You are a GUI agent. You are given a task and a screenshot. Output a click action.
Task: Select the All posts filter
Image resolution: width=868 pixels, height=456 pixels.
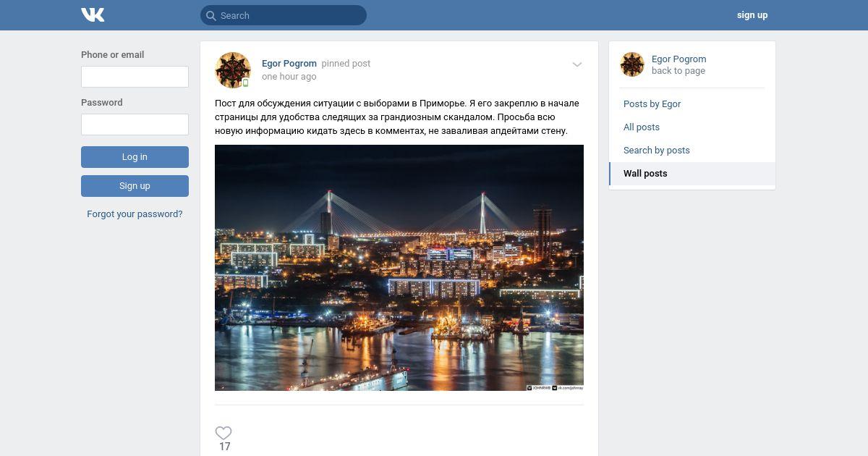pyautogui.click(x=642, y=127)
